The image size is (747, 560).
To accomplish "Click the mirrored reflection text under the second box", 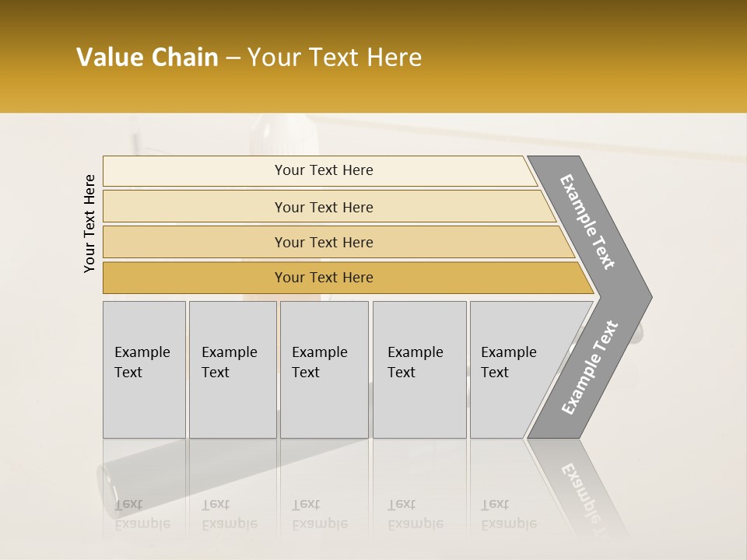I will 230,514.
